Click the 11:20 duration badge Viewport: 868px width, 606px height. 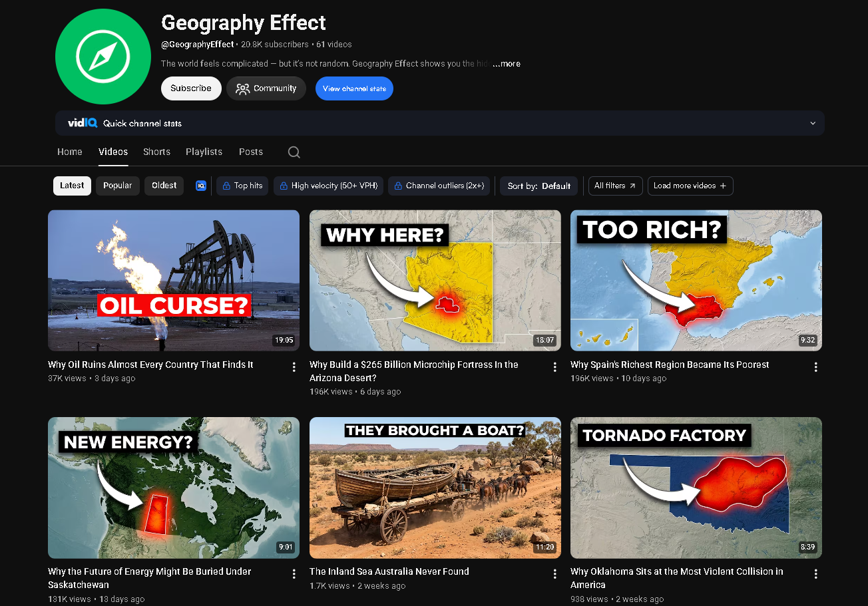coord(545,547)
